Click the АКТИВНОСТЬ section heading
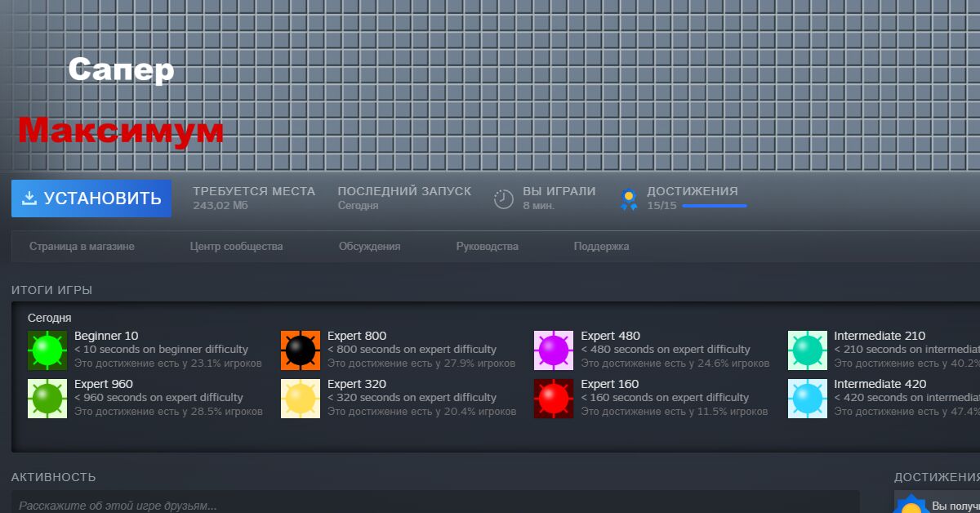980x513 pixels. coord(53,477)
